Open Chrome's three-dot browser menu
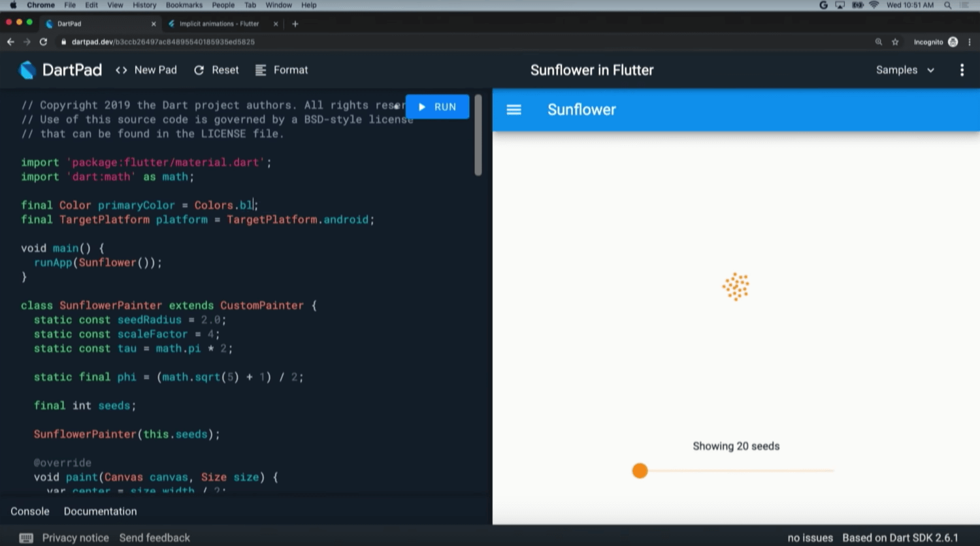 pyautogui.click(x=970, y=42)
